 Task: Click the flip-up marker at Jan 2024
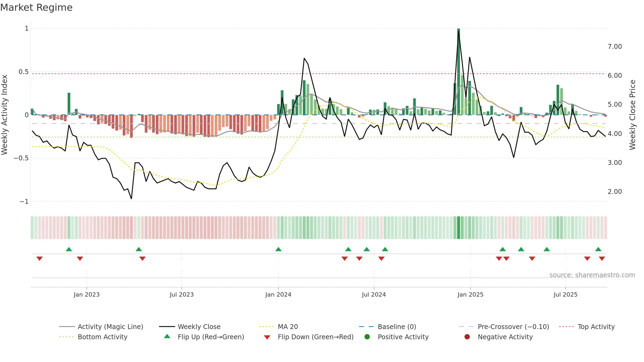[278, 249]
